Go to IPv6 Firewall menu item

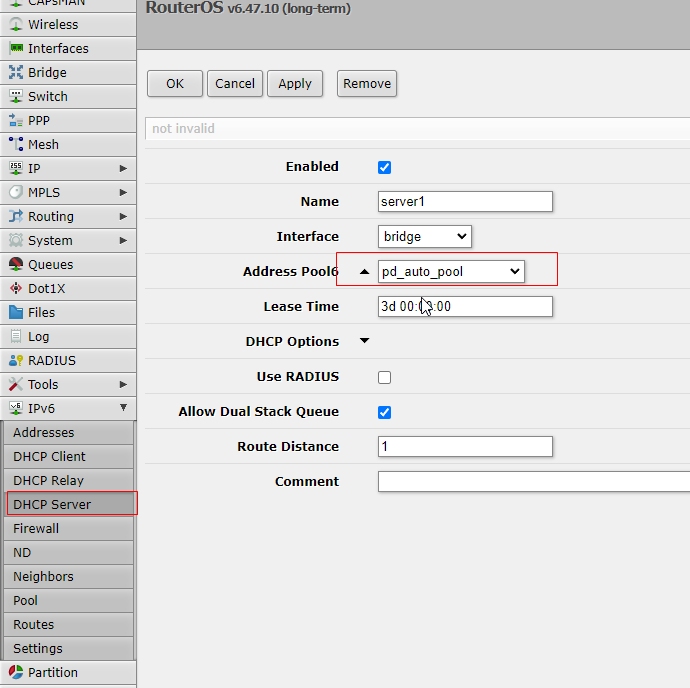[36, 528]
